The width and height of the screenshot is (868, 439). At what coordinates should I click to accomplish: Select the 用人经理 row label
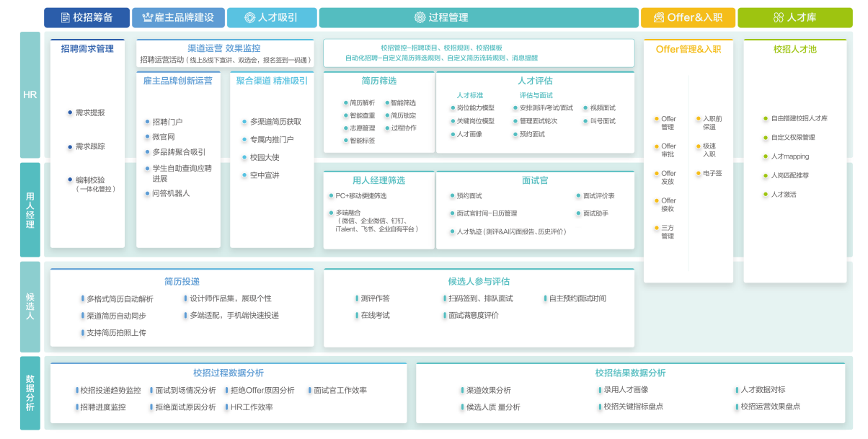(30, 210)
